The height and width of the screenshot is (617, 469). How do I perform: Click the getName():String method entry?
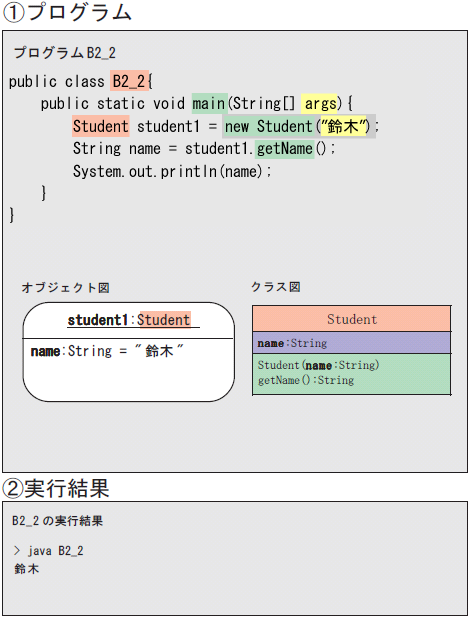[306, 380]
